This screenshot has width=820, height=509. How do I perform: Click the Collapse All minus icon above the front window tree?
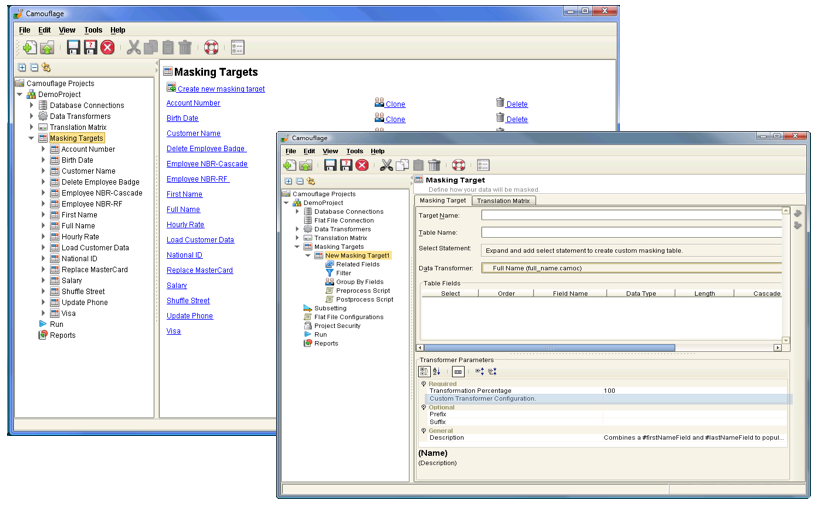[300, 181]
